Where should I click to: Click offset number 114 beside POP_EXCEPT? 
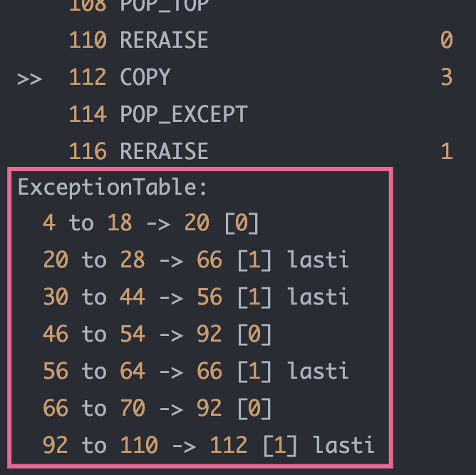click(88, 114)
